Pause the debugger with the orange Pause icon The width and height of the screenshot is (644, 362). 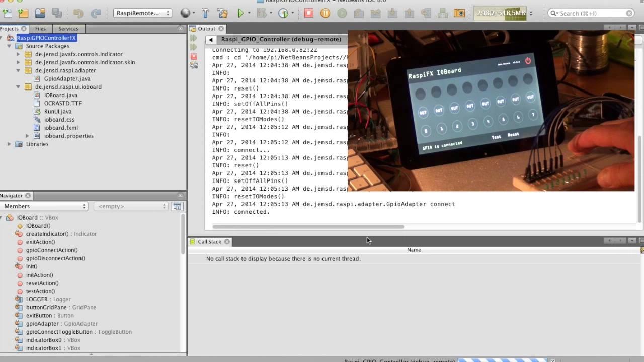(x=325, y=13)
